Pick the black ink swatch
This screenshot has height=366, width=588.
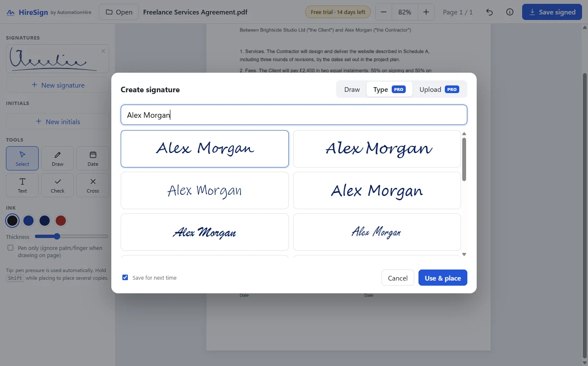click(12, 221)
